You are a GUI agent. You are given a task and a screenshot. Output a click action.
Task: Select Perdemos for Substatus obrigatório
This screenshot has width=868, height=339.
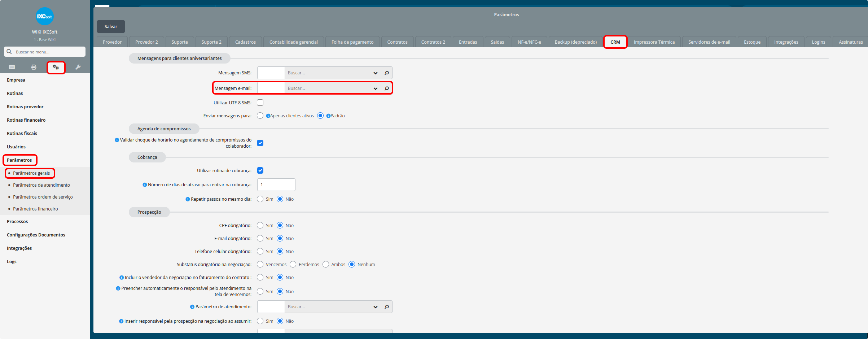293,265
